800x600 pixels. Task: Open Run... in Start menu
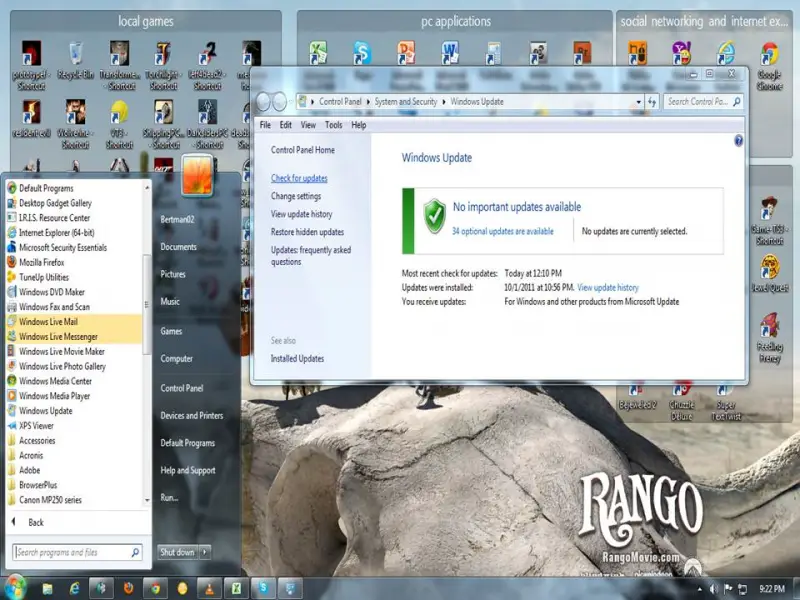coord(169,497)
